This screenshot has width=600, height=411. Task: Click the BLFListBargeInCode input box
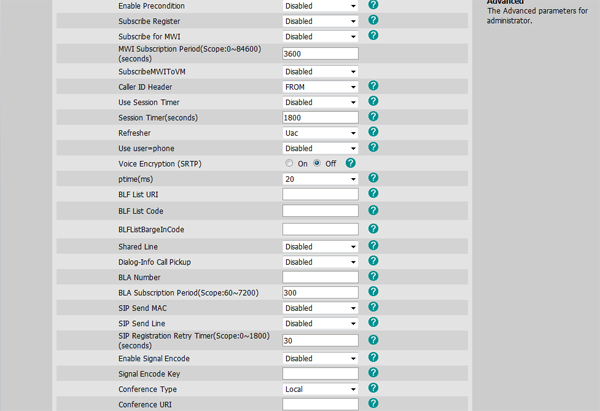click(320, 229)
